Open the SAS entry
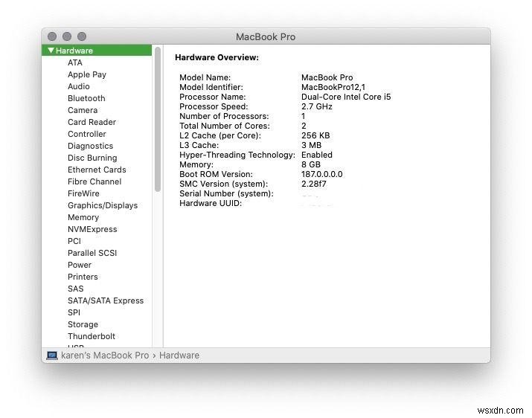This screenshot has height=418, width=532. [x=75, y=289]
